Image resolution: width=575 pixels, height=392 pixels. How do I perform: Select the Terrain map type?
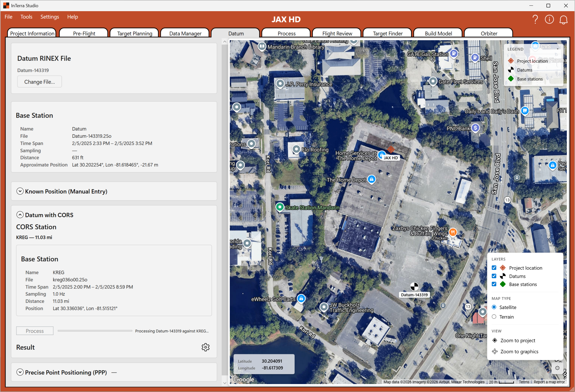coord(494,317)
